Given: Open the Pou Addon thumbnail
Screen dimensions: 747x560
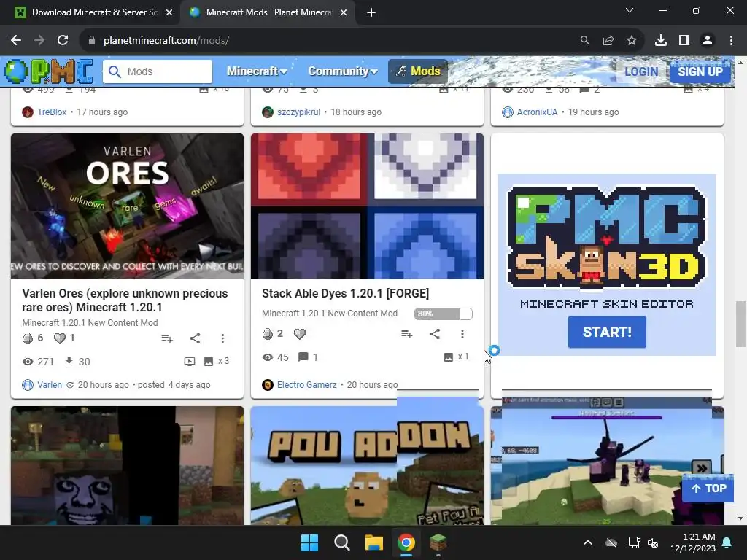Looking at the screenshot, I should pos(368,466).
